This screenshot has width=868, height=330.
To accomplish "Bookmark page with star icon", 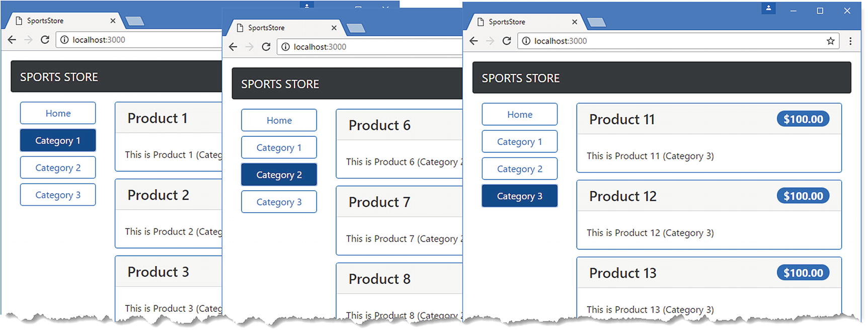I will click(830, 41).
